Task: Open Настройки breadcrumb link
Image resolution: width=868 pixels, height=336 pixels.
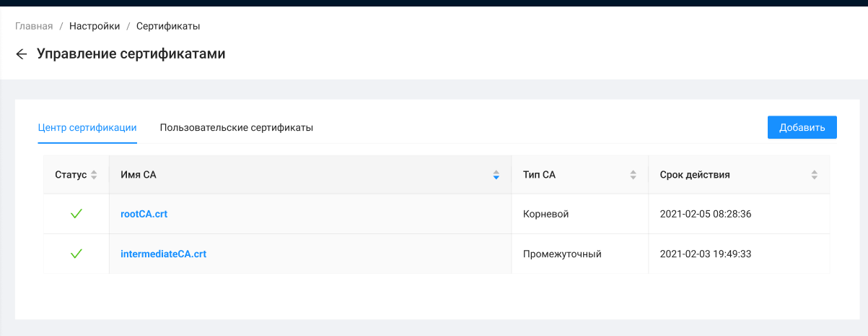Action: pyautogui.click(x=95, y=26)
